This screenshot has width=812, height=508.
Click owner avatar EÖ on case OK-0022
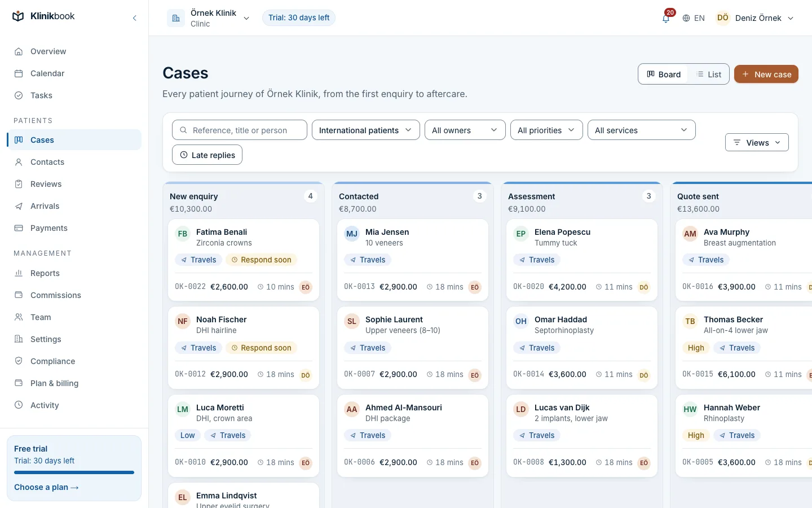306,287
